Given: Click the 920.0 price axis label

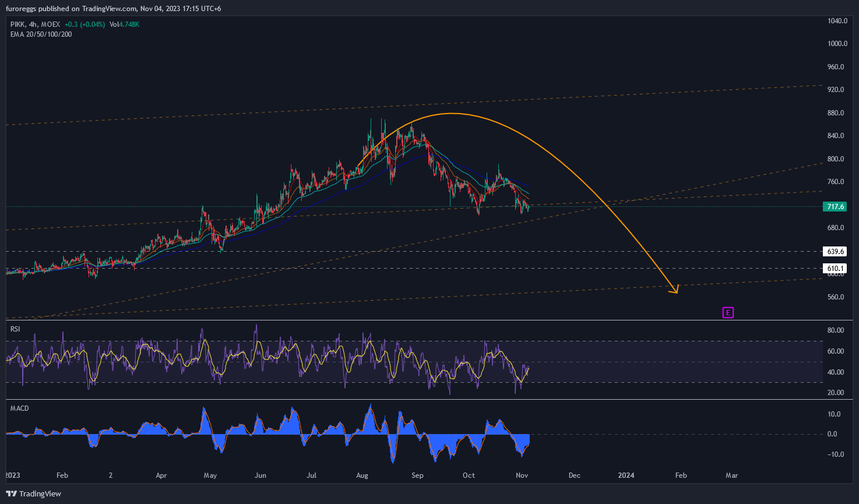Looking at the screenshot, I should click(836, 90).
